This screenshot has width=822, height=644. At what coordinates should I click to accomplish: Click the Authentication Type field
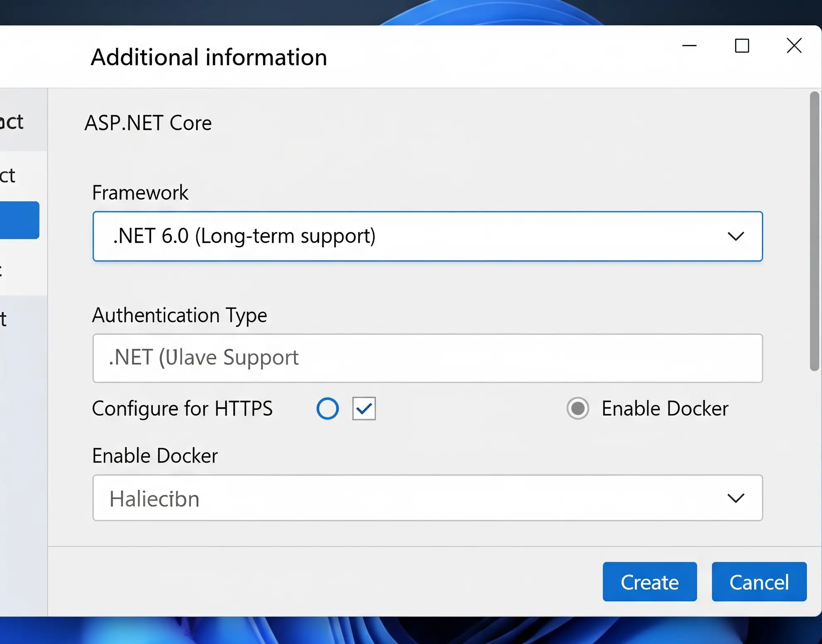tap(427, 358)
